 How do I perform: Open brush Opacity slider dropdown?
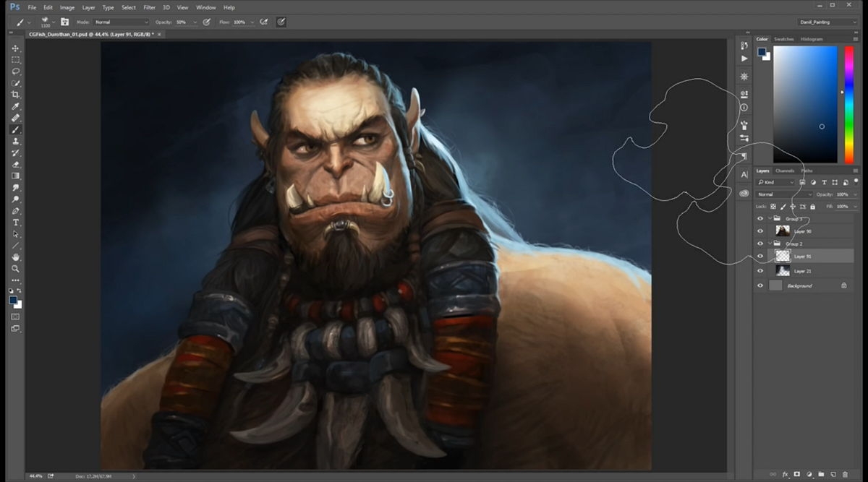click(x=195, y=22)
